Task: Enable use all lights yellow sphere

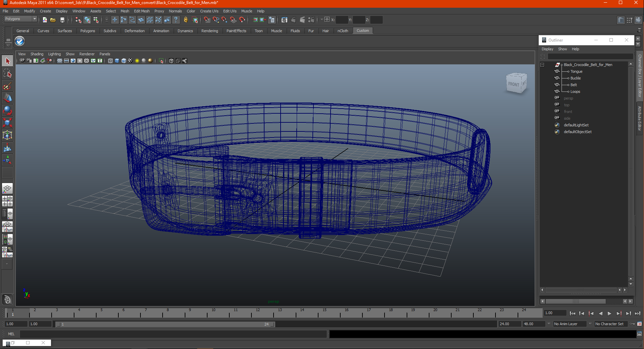Action: point(137,61)
